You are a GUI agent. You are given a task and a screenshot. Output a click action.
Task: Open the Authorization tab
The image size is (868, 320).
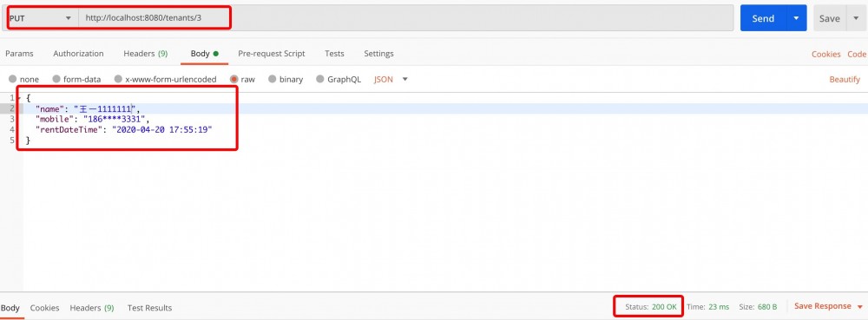[x=78, y=54]
